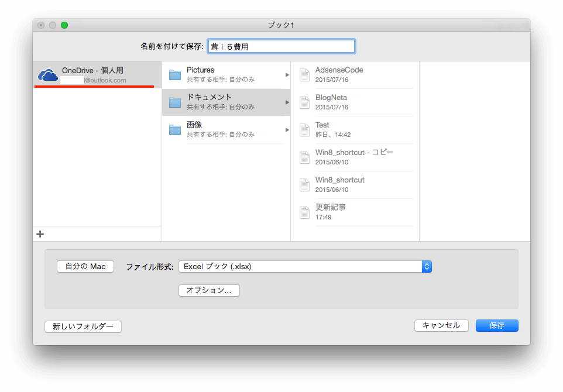Select the 画像 folder name

pyautogui.click(x=194, y=125)
